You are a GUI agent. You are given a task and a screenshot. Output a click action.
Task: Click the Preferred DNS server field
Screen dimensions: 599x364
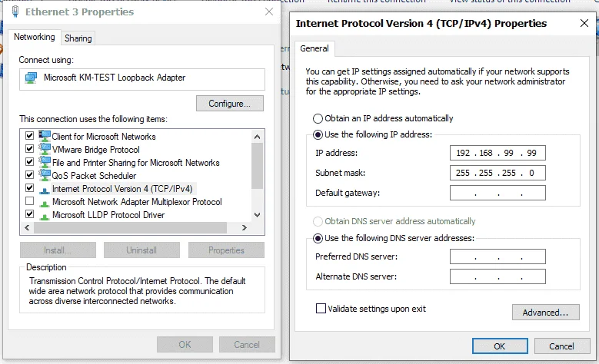point(498,256)
